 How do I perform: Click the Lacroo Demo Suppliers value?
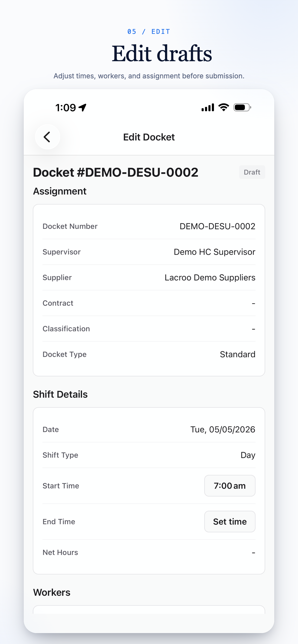210,277
